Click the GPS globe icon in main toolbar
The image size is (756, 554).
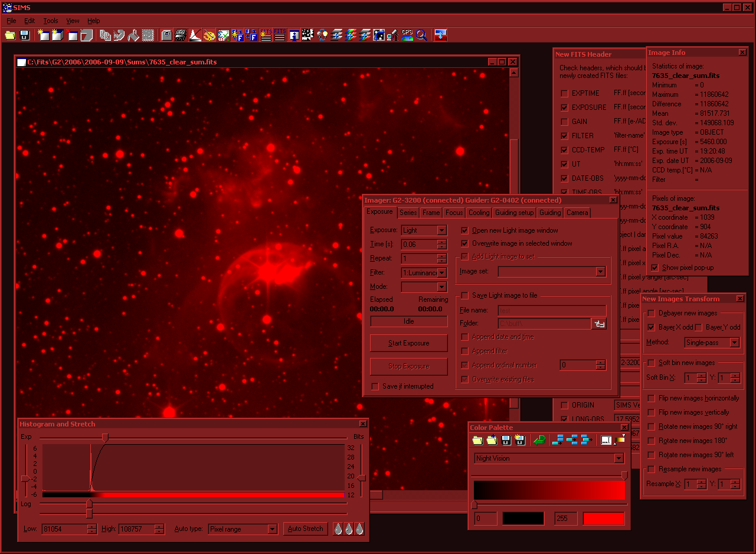(x=407, y=35)
